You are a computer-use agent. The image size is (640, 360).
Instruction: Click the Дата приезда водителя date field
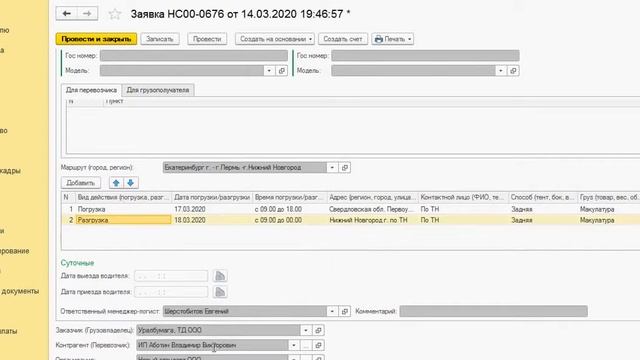(x=171, y=292)
